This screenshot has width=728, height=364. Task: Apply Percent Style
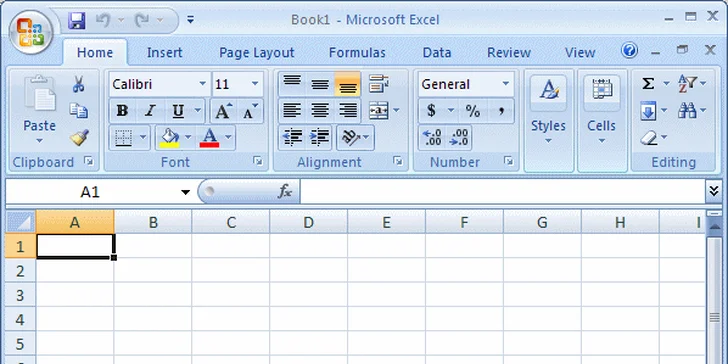(473, 111)
